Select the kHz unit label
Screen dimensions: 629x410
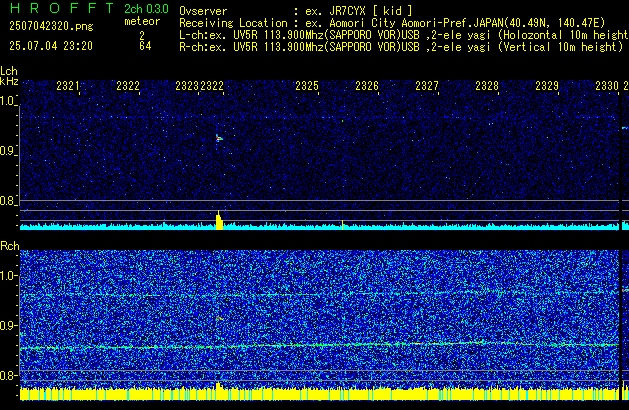click(9, 81)
